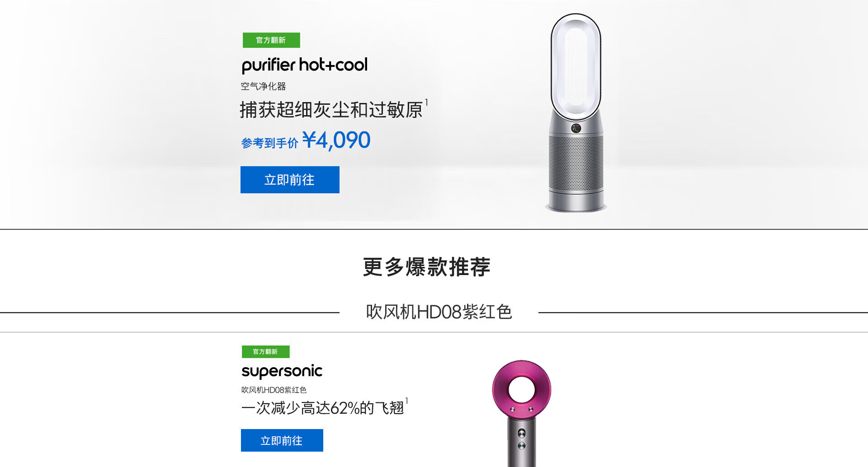
Task: Click the purifier hot+cool logo title
Action: click(x=305, y=65)
